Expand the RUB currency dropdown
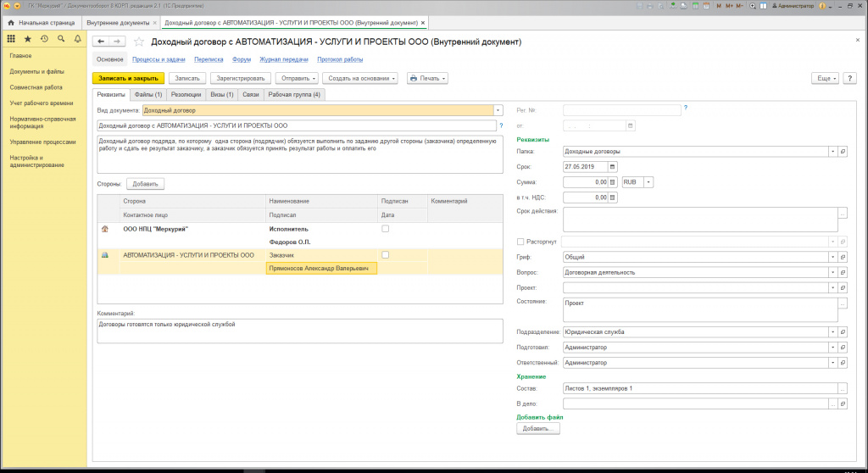Screen dimensions: 868x473 pyautogui.click(x=649, y=181)
